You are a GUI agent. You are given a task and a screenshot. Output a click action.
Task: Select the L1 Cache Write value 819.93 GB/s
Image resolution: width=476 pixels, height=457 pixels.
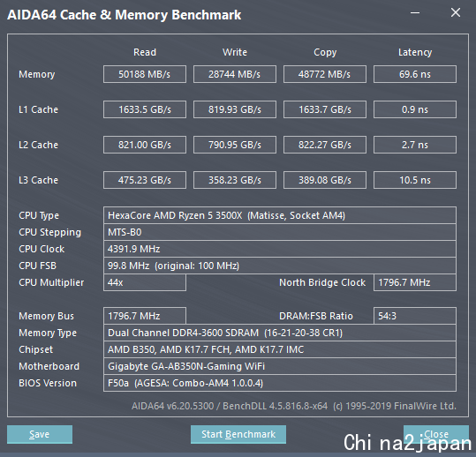(x=235, y=109)
